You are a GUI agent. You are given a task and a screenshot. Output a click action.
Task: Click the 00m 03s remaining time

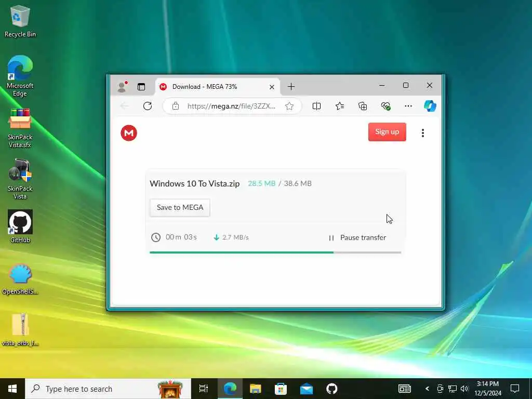click(181, 237)
